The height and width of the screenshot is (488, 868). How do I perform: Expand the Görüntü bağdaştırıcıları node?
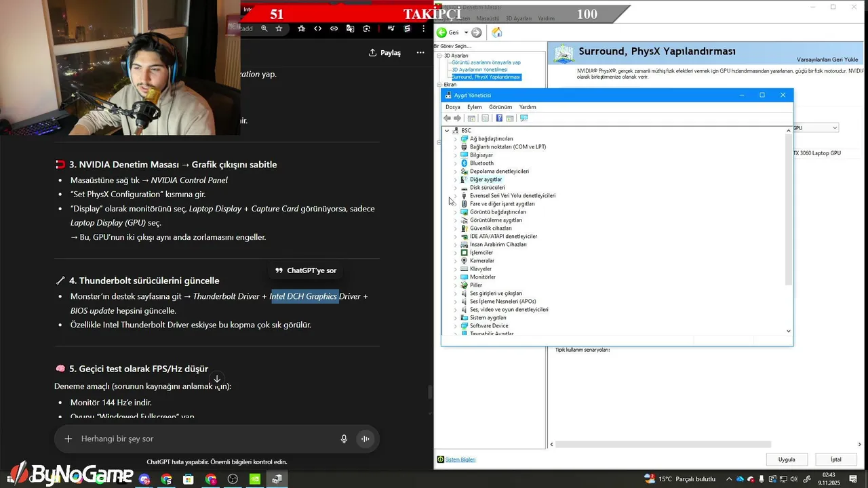click(456, 212)
